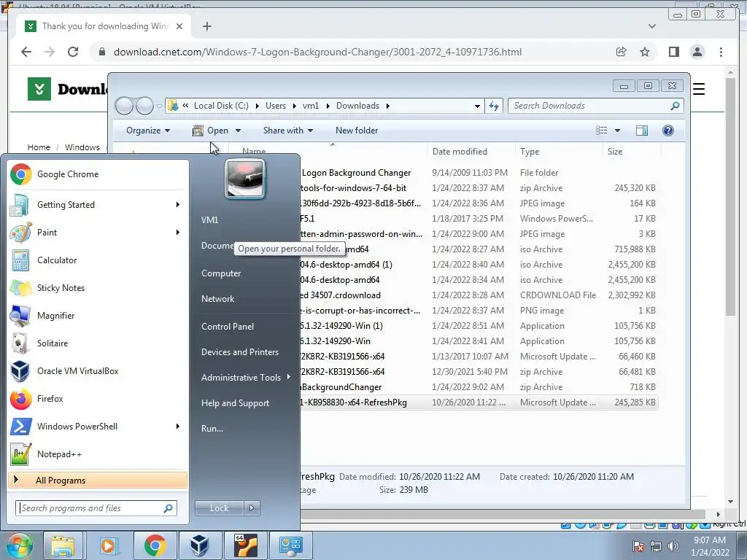Image resolution: width=747 pixels, height=560 pixels.
Task: Open the change view dropdown arrow
Action: pyautogui.click(x=617, y=131)
